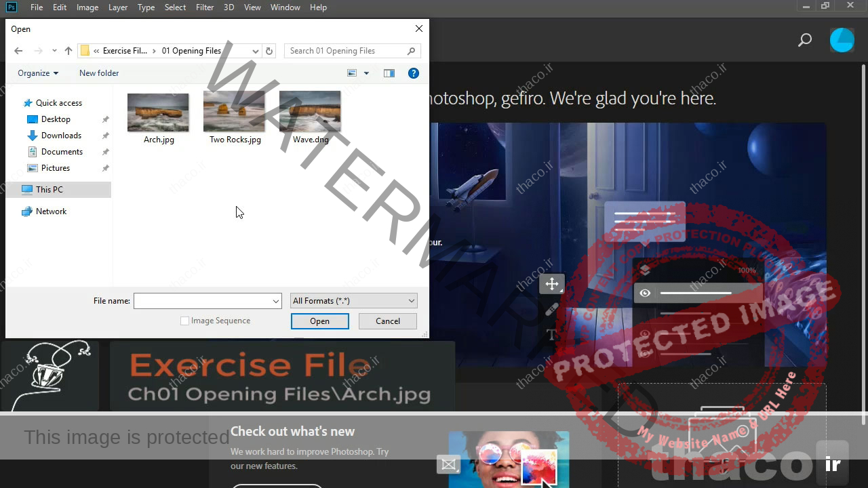
Task: Open the Organize dropdown menu
Action: (38, 73)
